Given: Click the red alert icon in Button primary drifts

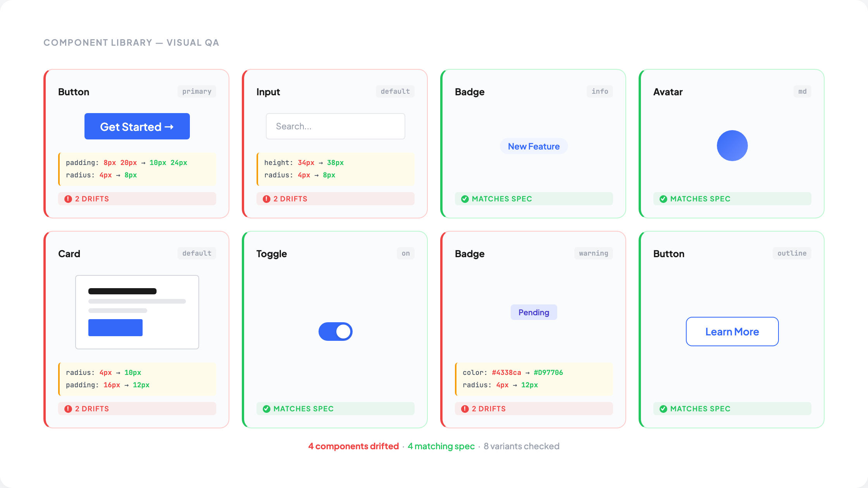Looking at the screenshot, I should pyautogui.click(x=68, y=199).
